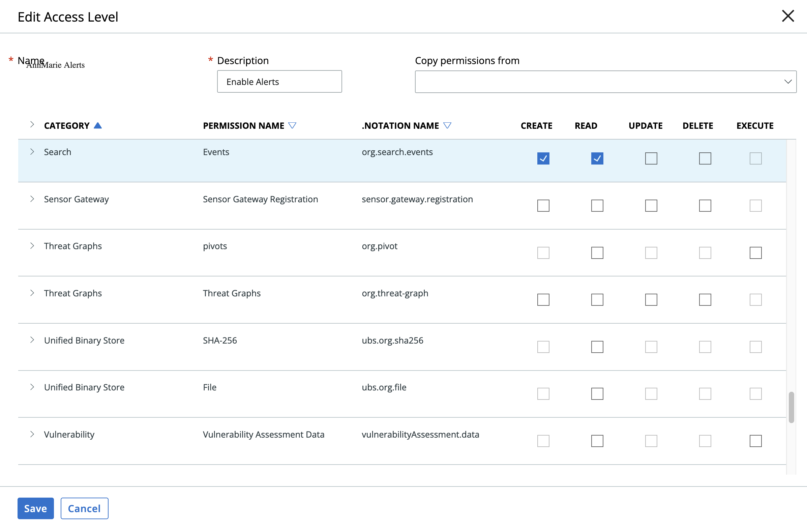Select the Search category cell
Screen dimensions: 807x532
click(x=57, y=152)
